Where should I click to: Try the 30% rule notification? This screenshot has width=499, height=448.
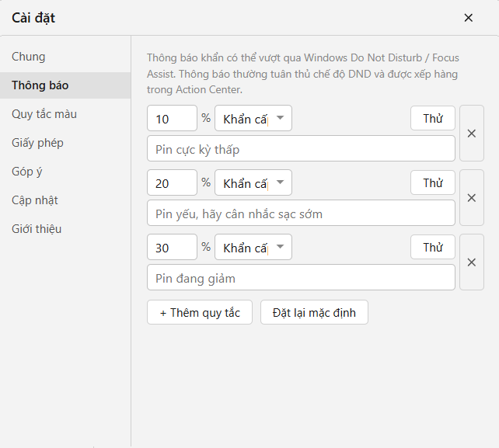click(x=433, y=247)
